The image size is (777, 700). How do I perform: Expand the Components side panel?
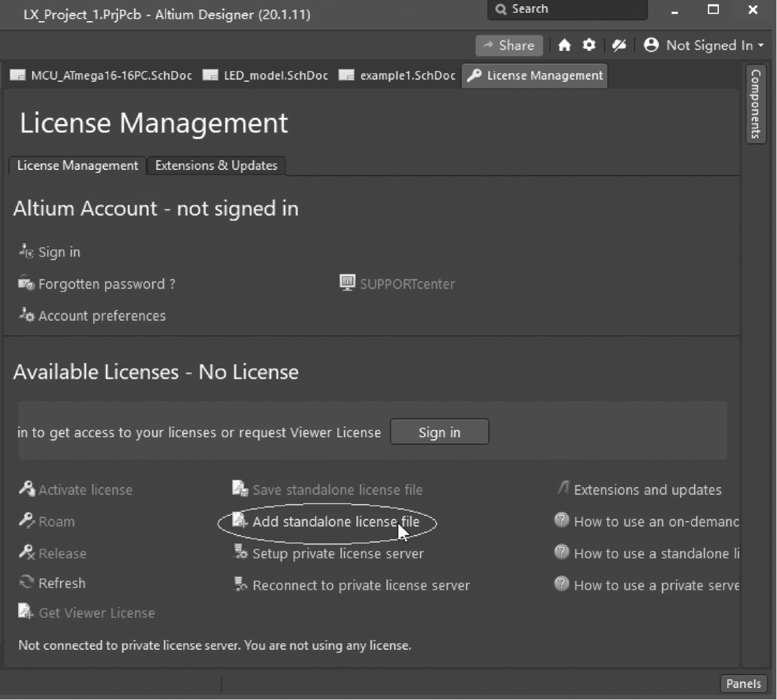click(756, 104)
